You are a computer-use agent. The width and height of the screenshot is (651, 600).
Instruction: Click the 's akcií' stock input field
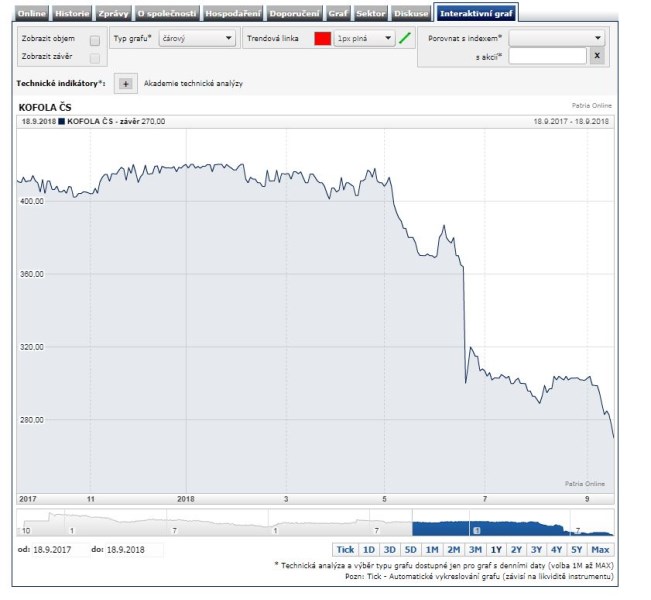click(x=547, y=56)
